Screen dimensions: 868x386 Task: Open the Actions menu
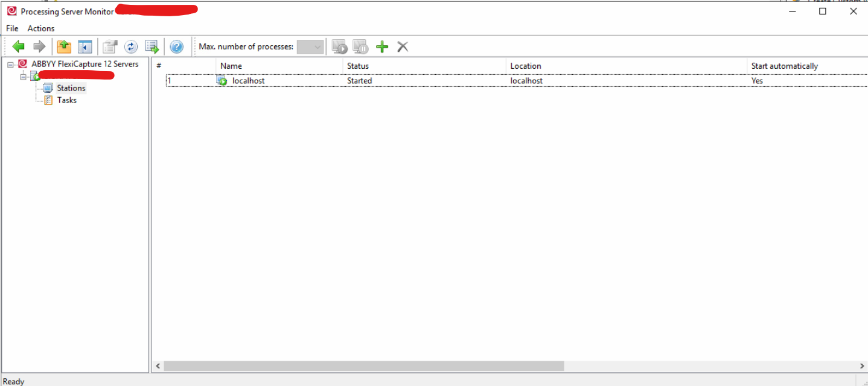click(41, 28)
